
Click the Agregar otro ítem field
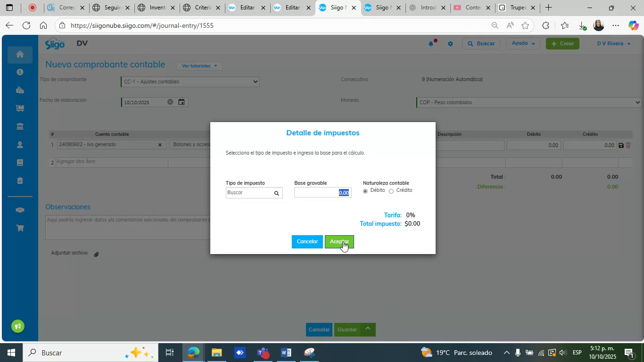tap(112, 162)
